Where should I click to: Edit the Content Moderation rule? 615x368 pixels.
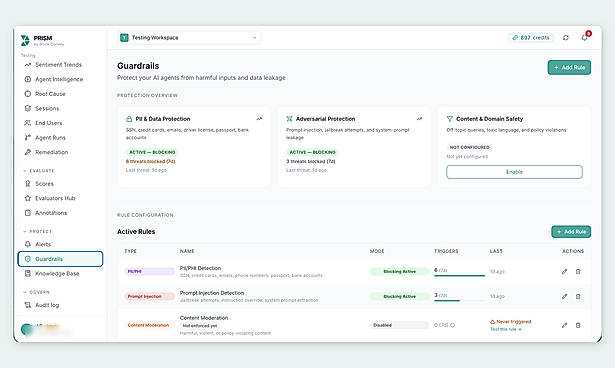564,325
